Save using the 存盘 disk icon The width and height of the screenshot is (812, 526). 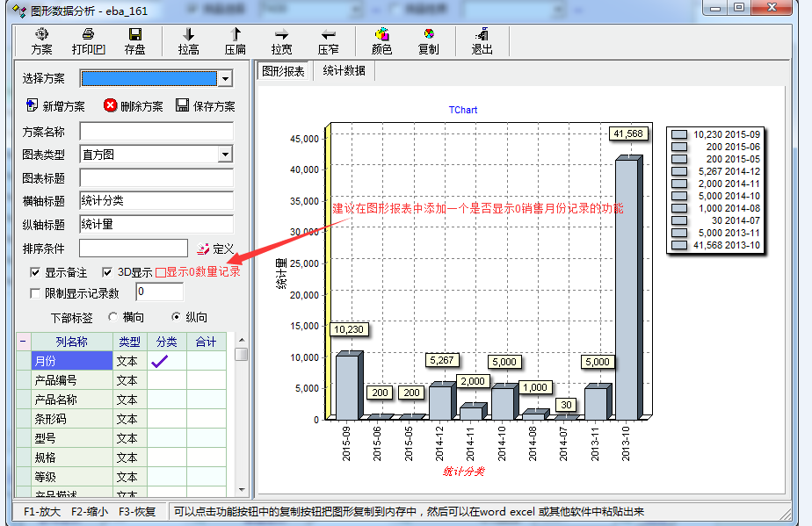click(134, 40)
